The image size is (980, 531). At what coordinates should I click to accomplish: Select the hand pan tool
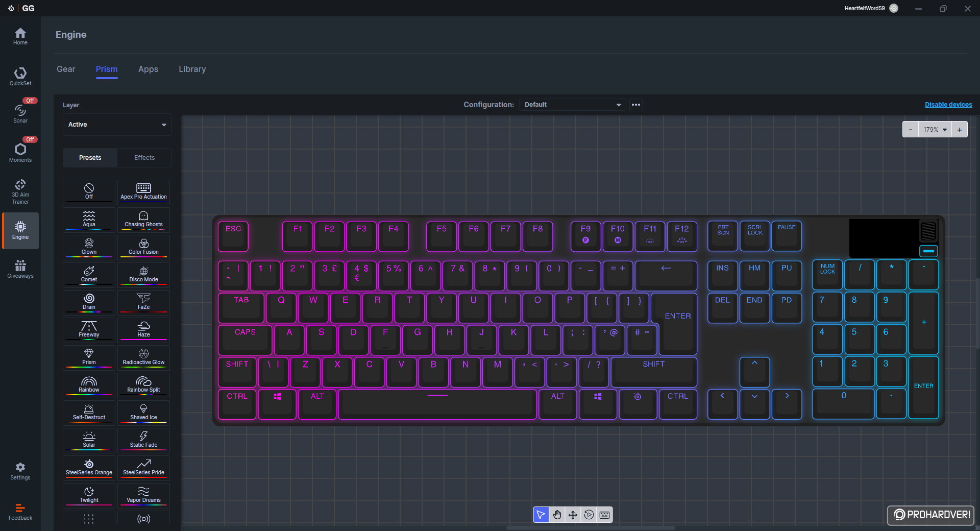point(557,515)
